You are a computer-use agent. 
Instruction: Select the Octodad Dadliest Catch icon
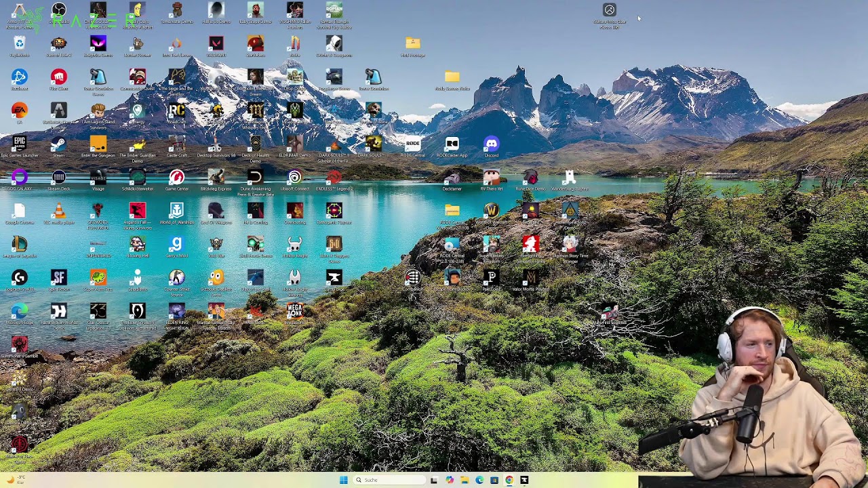(x=216, y=277)
